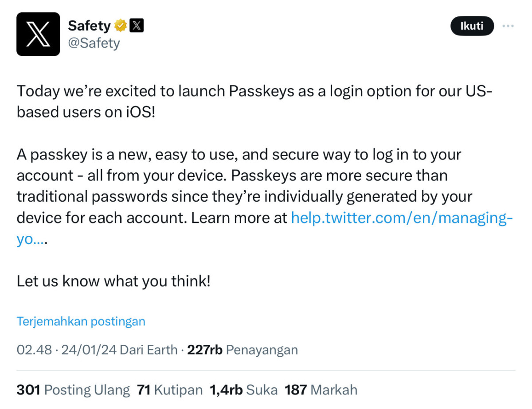Click the 187 Markah count
Screen dimensions: 532x409
tap(321, 390)
